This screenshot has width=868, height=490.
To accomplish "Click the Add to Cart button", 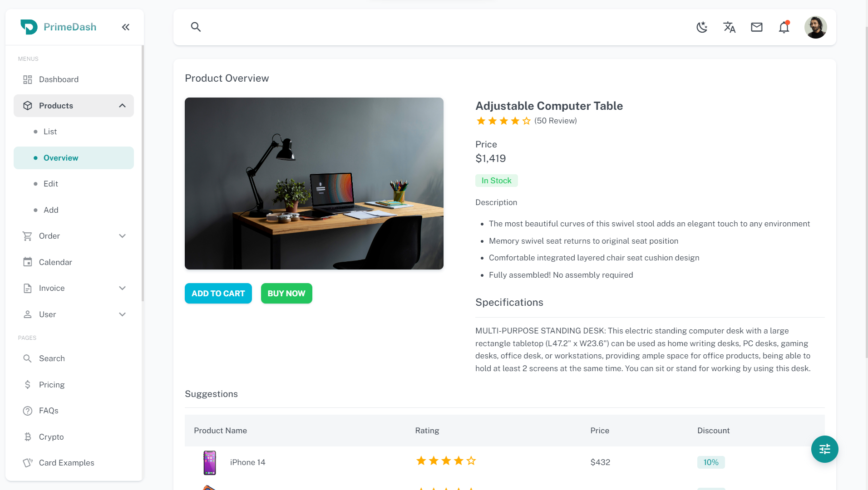I will pyautogui.click(x=218, y=294).
